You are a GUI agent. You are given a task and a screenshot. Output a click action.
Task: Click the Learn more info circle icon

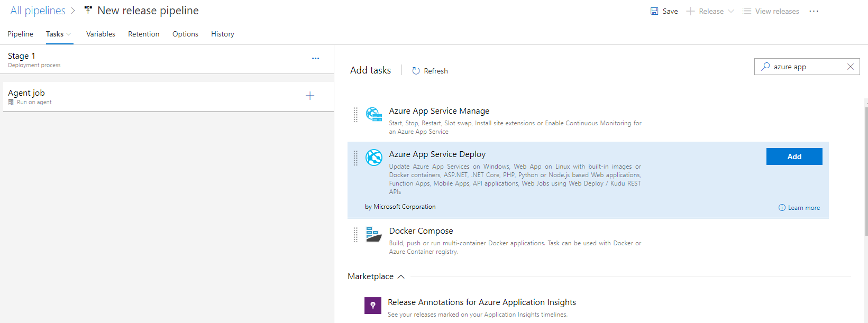tap(782, 208)
